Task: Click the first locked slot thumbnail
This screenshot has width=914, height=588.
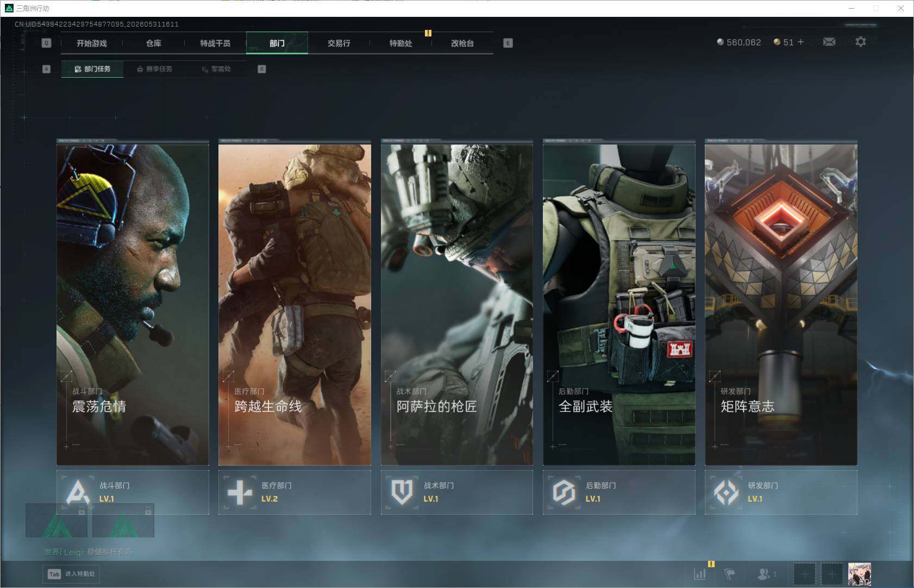Action: [57, 520]
